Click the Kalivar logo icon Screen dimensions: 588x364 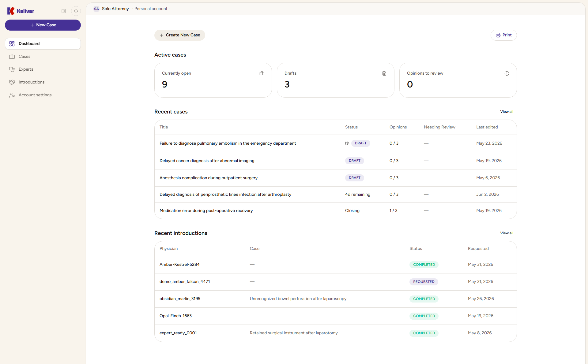(x=11, y=11)
